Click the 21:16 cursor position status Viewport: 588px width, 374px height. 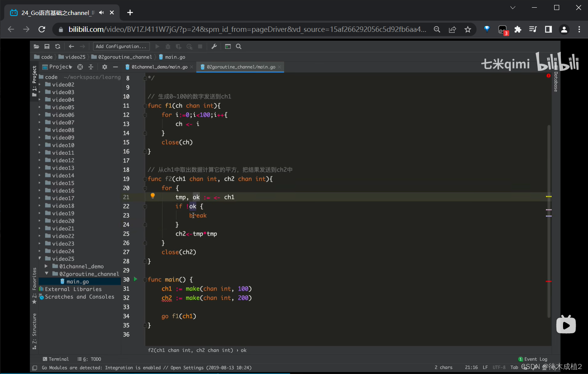pos(471,367)
